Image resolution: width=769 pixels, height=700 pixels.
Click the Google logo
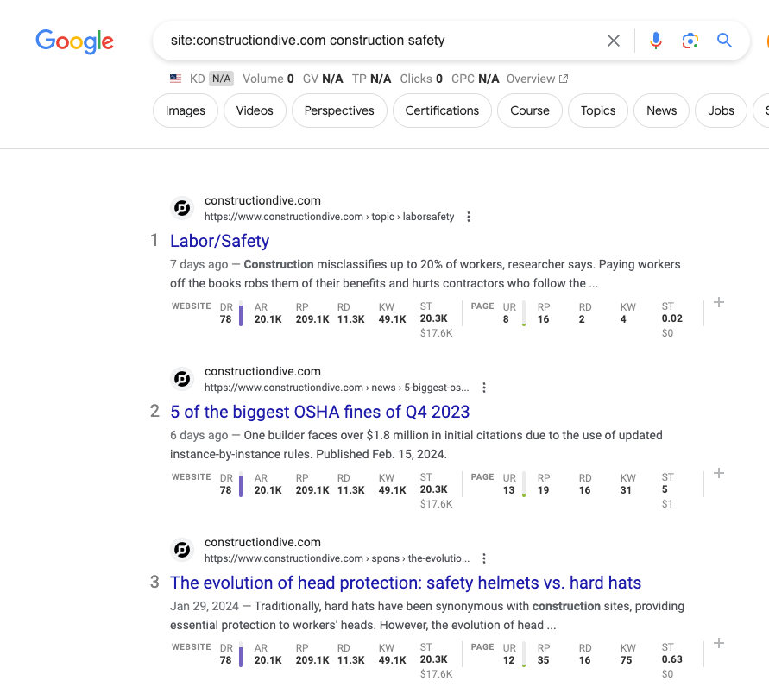pos(74,41)
